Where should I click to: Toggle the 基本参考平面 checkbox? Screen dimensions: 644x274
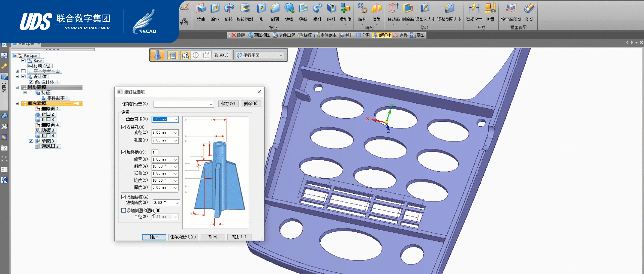tap(23, 71)
